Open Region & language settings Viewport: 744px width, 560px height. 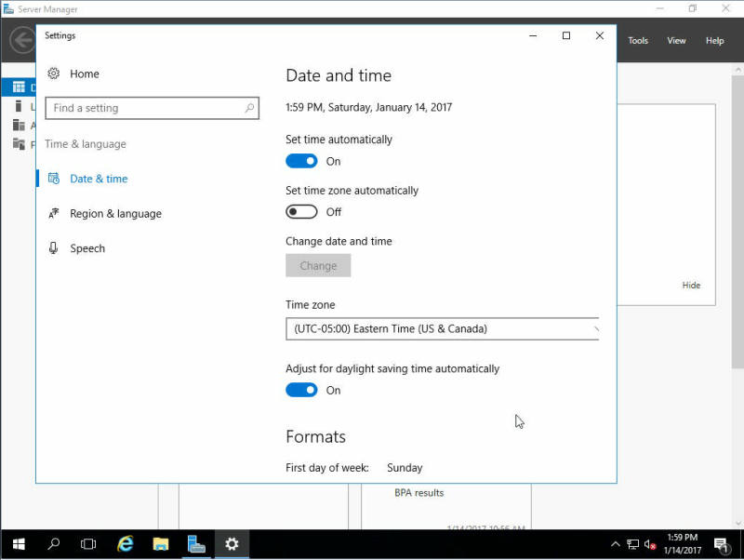pyautogui.click(x=115, y=214)
